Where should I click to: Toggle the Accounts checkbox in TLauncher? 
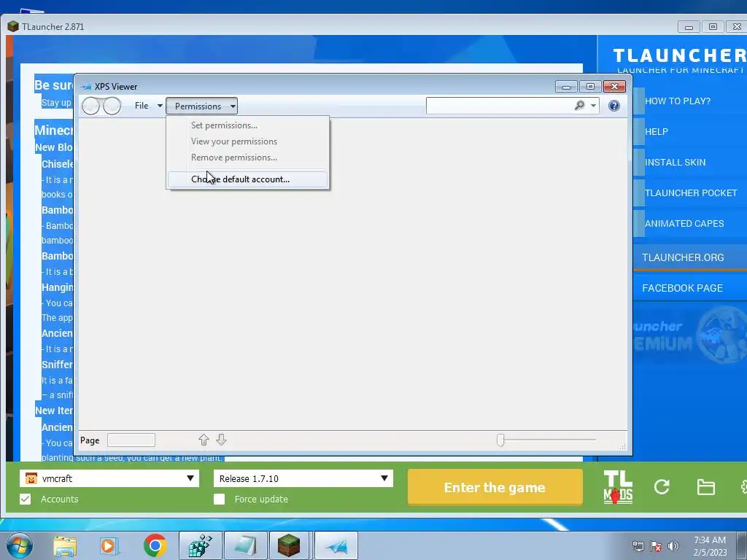(x=26, y=499)
